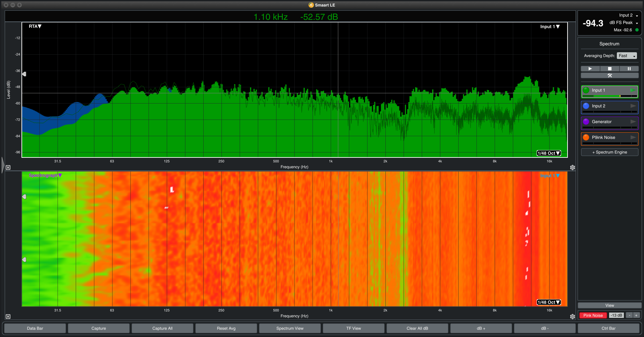644x337 pixels.
Task: Click the Clear All dB button
Action: (x=417, y=328)
